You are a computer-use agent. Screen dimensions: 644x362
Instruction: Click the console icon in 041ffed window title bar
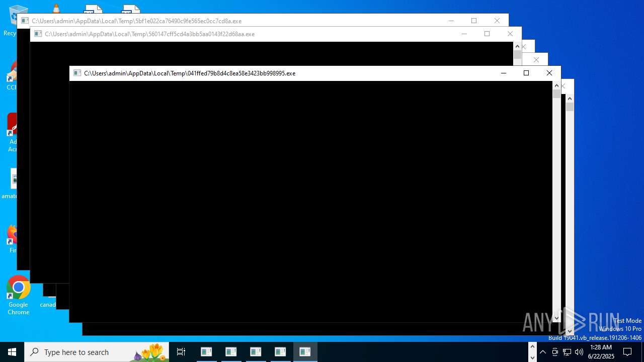[x=77, y=73]
